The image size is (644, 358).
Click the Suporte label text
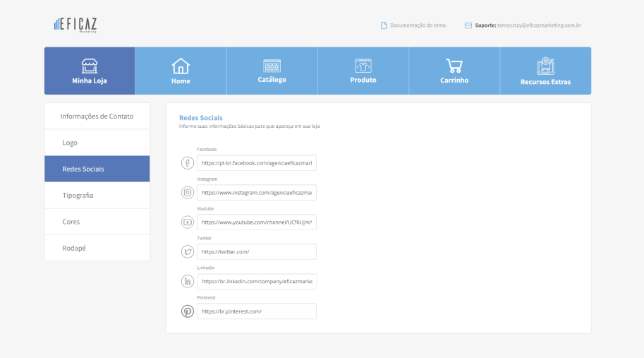[x=485, y=25]
